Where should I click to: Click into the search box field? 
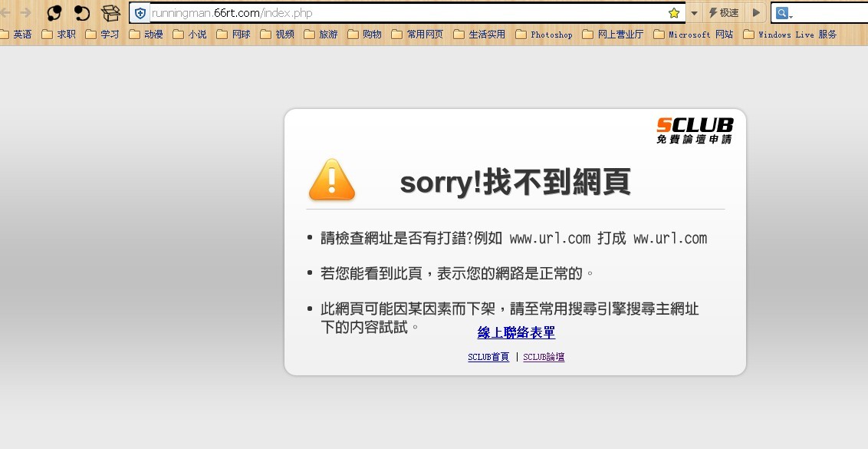(831, 13)
